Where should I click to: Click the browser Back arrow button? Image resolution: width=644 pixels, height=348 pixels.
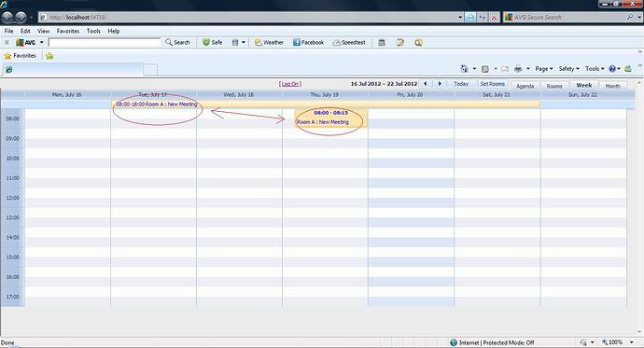[7, 17]
